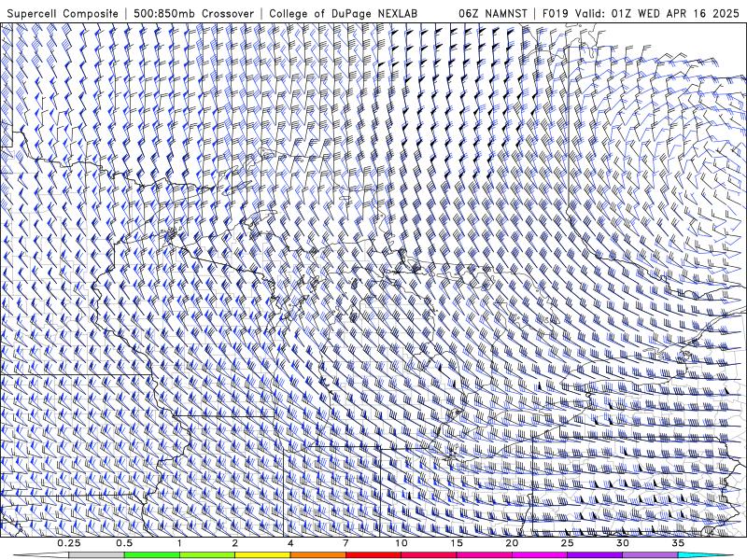Click the 'Supercell Composite' title text
This screenshot has height=560, width=747.
[63, 14]
